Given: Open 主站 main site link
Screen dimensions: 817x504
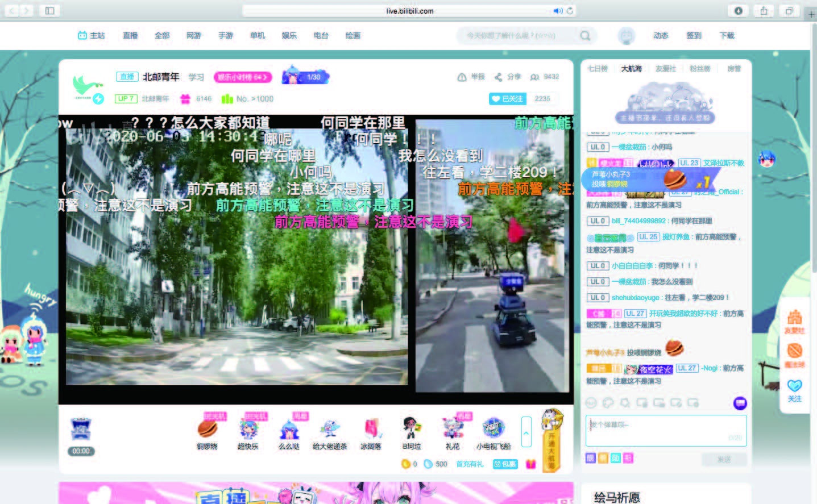Looking at the screenshot, I should (92, 35).
